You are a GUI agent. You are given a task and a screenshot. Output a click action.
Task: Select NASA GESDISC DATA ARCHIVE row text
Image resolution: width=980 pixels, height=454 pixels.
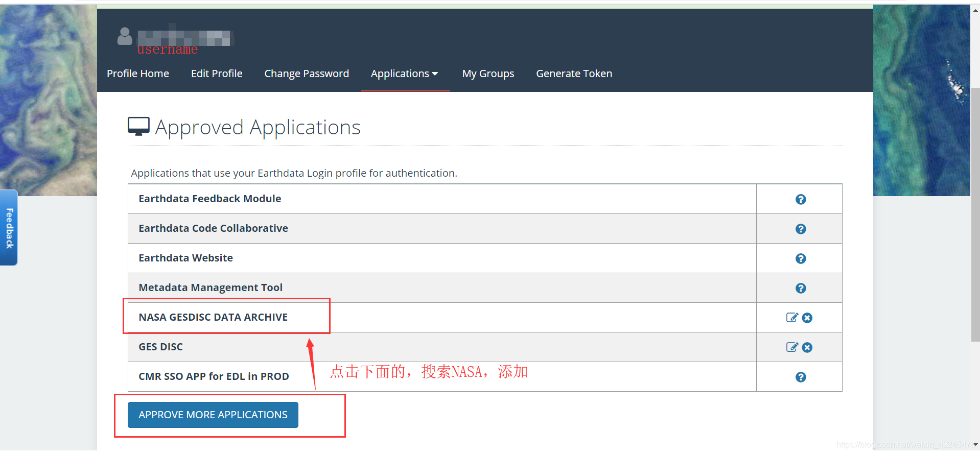point(213,317)
